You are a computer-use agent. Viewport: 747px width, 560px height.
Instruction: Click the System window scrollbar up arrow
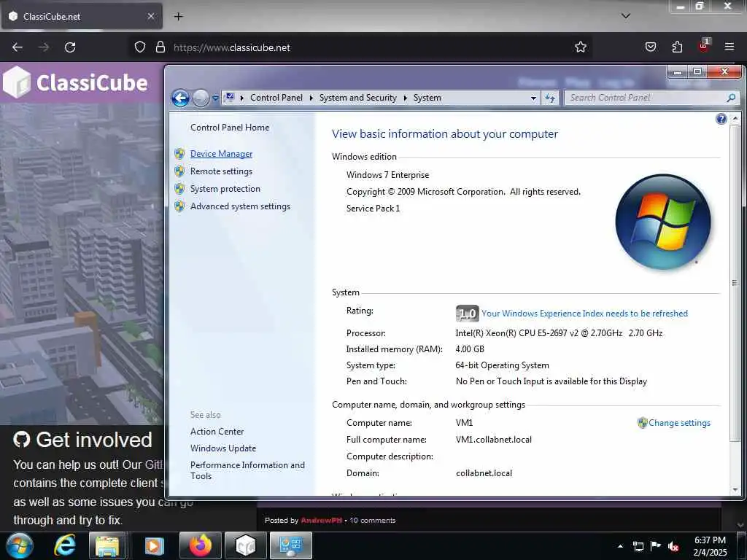coord(735,117)
